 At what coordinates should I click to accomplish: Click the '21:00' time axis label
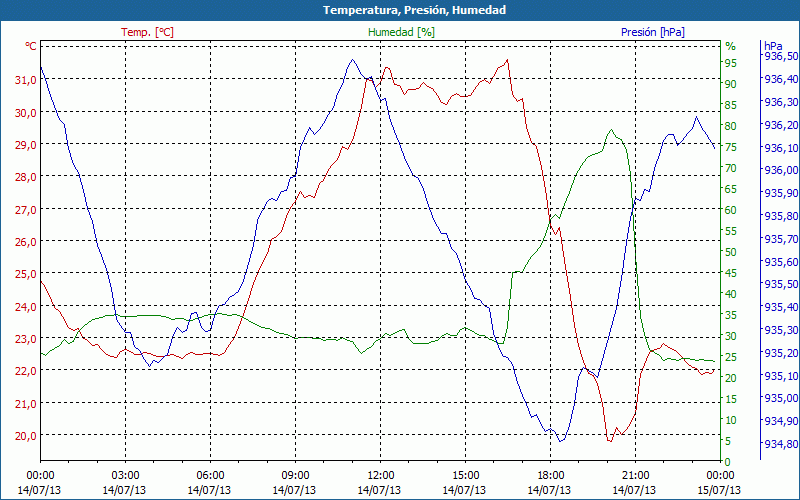(635, 476)
